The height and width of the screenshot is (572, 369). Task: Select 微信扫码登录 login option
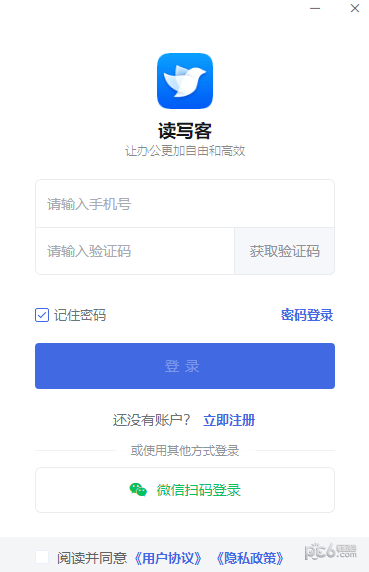coord(185,490)
